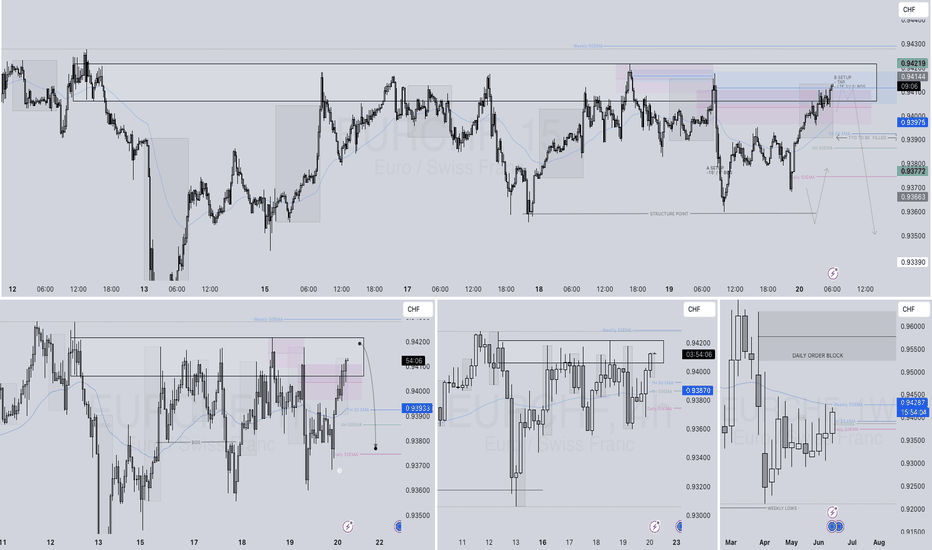Open CHF currency selector on top chart
The height and width of the screenshot is (550, 932).
click(912, 10)
